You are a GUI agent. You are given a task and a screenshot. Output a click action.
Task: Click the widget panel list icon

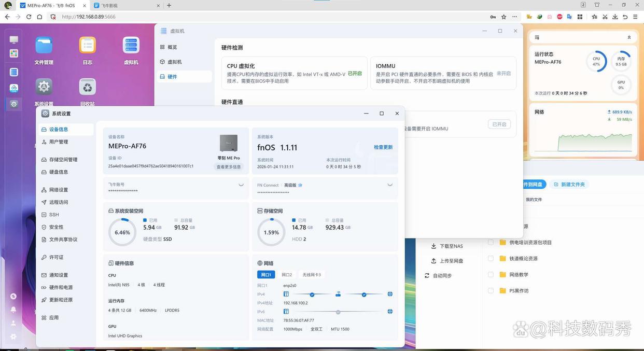pyautogui.click(x=537, y=37)
